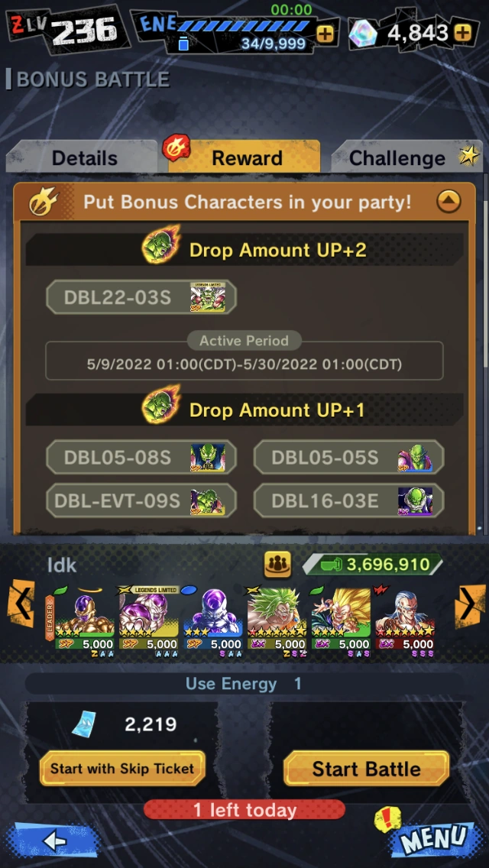
Task: Tap the skip ticket icon showing 2,219
Action: coord(84,724)
